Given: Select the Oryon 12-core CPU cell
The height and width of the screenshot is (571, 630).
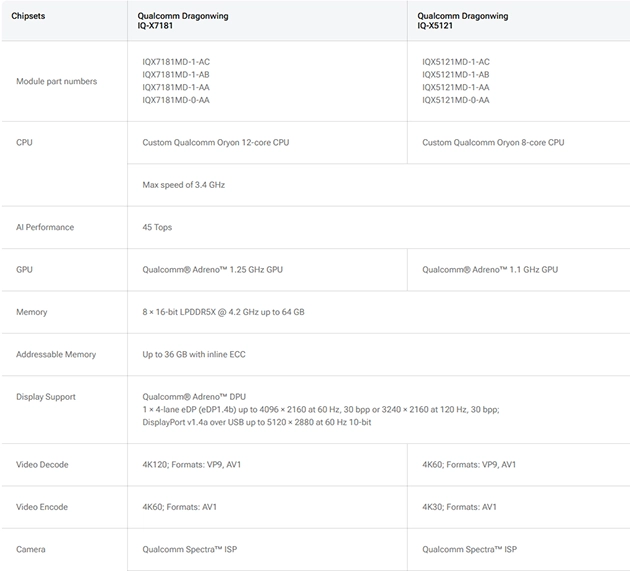Looking at the screenshot, I should [x=216, y=143].
